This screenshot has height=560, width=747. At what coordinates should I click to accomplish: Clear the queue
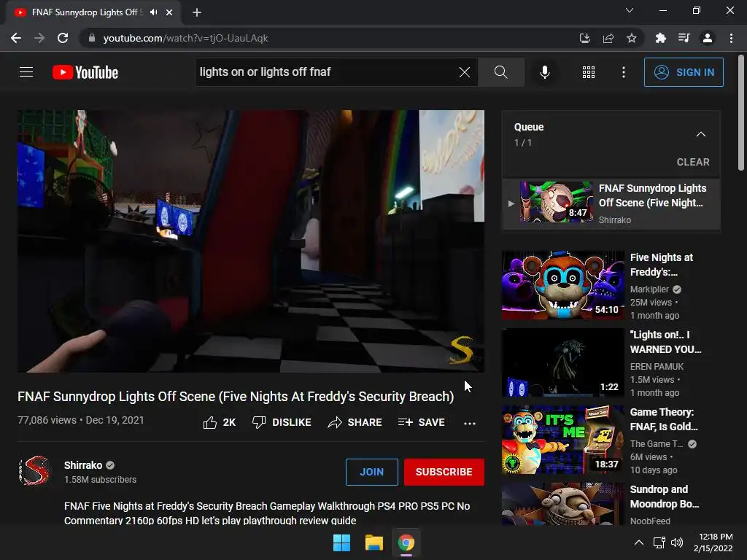point(693,162)
